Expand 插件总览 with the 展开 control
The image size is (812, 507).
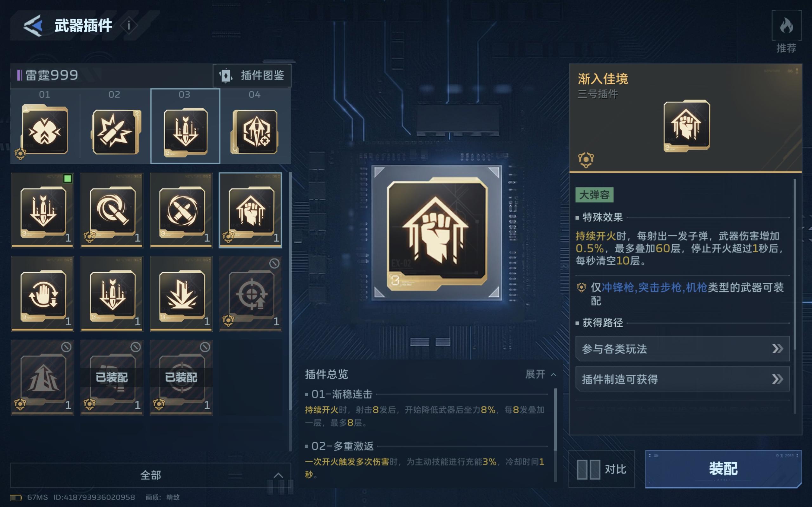coord(541,374)
